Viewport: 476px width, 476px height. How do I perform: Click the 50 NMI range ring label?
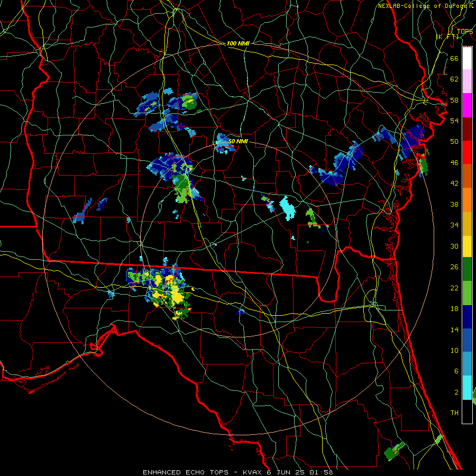(238, 141)
